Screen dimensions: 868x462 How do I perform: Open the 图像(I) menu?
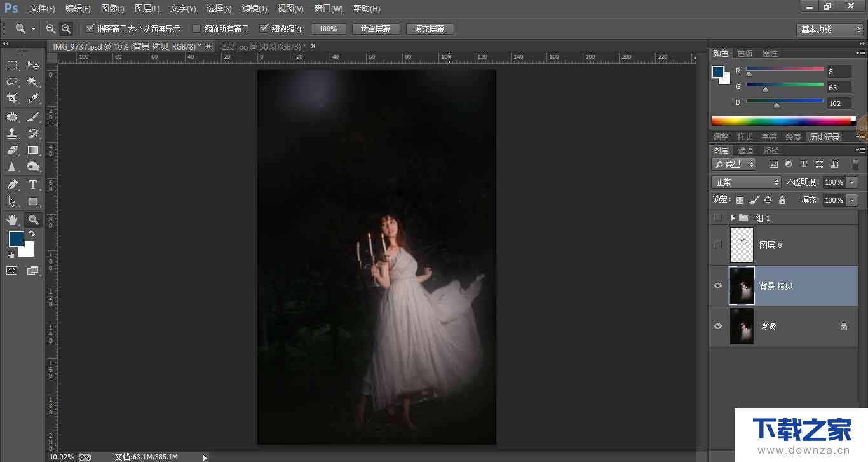pos(112,9)
